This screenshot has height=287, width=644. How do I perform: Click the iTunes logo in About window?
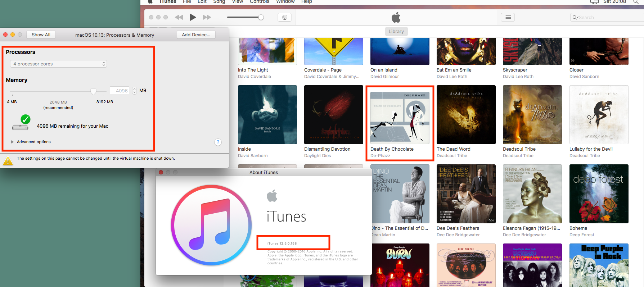click(x=211, y=225)
